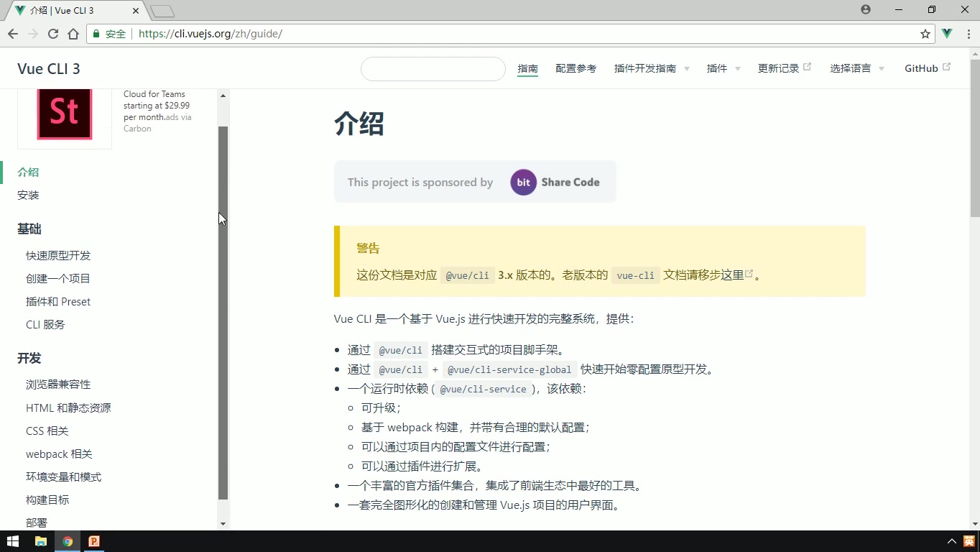Click the ads via Carbon text
Image resolution: width=980 pixels, height=552 pixels.
[x=157, y=123]
